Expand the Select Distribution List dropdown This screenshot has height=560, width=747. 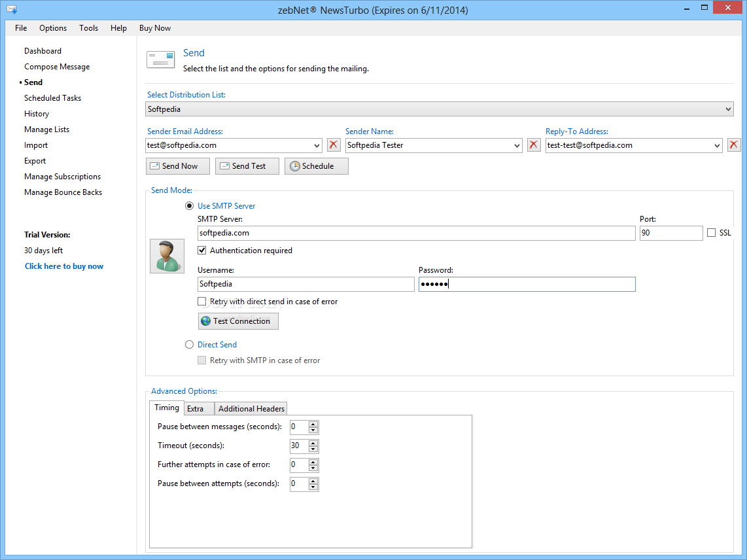(x=728, y=109)
